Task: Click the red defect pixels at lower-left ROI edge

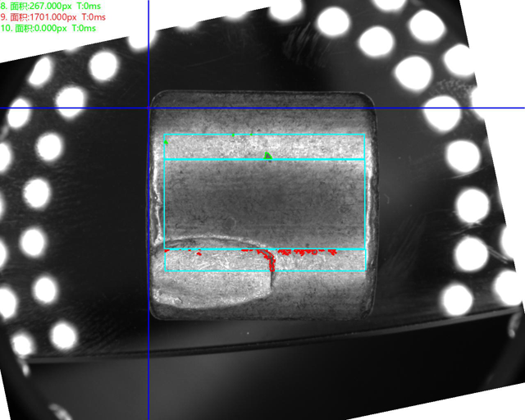Action: pos(169,249)
